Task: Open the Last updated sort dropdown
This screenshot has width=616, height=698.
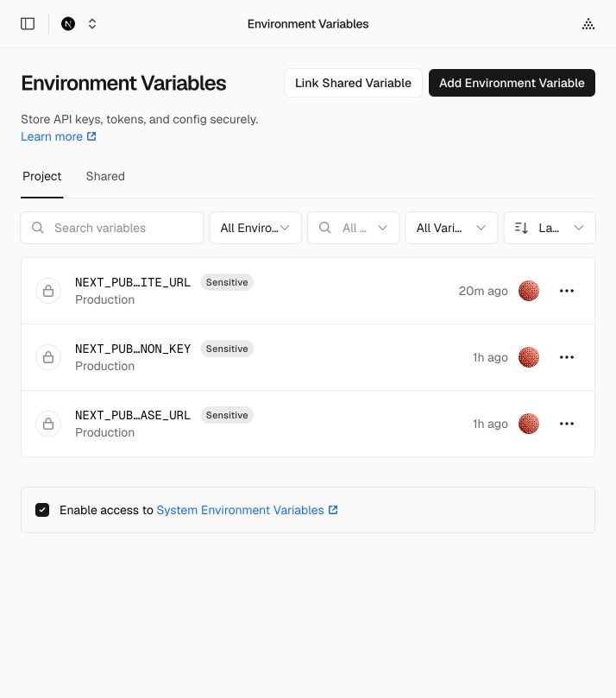Action: point(550,228)
